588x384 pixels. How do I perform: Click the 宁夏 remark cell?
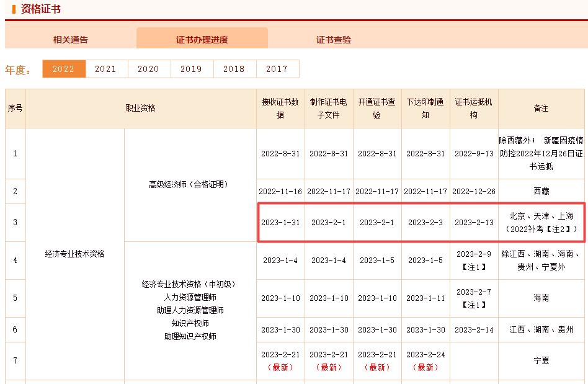[541, 360]
